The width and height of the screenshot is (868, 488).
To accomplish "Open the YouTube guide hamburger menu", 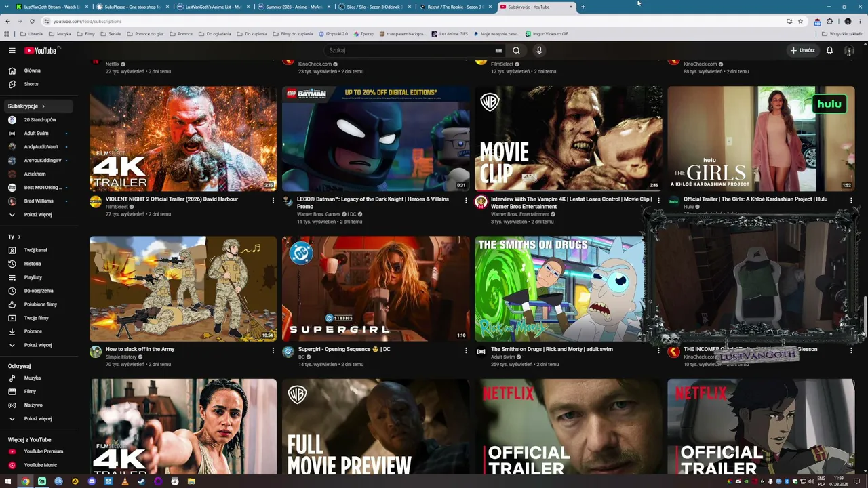I will [12, 50].
